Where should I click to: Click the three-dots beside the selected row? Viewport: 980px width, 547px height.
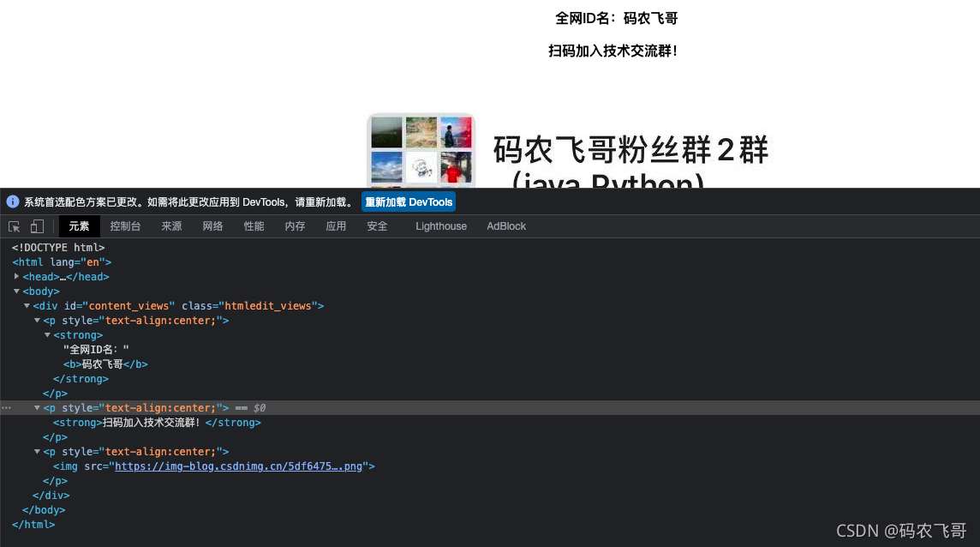(6, 408)
